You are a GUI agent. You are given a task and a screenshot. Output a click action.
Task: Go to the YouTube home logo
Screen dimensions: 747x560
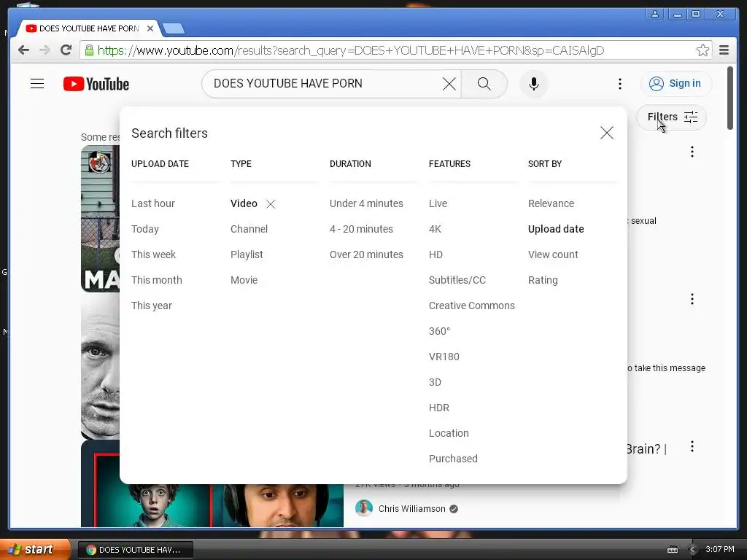point(96,84)
